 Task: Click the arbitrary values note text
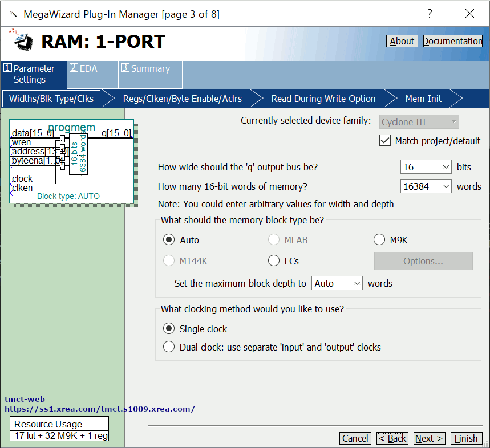(x=276, y=204)
